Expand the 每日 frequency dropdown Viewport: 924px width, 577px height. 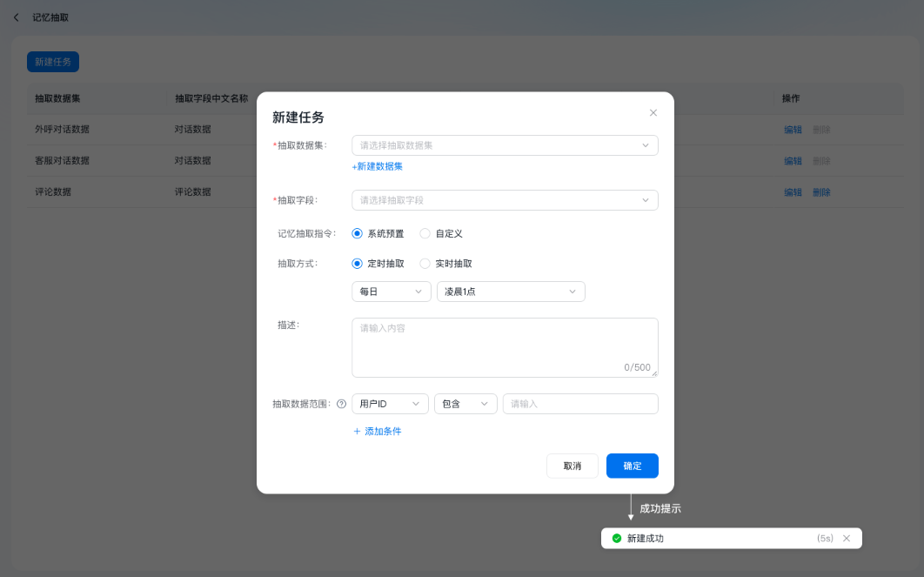[x=391, y=292]
